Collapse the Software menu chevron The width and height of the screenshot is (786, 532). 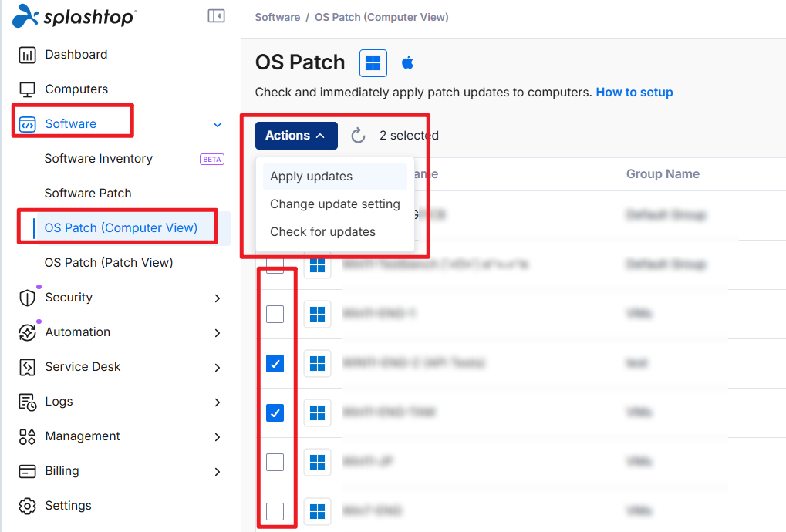[218, 125]
